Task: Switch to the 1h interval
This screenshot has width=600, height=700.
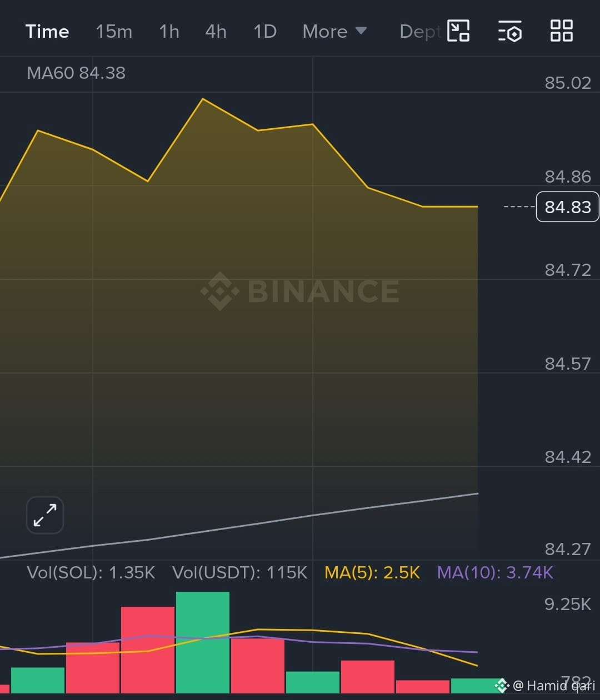Action: click(x=169, y=32)
